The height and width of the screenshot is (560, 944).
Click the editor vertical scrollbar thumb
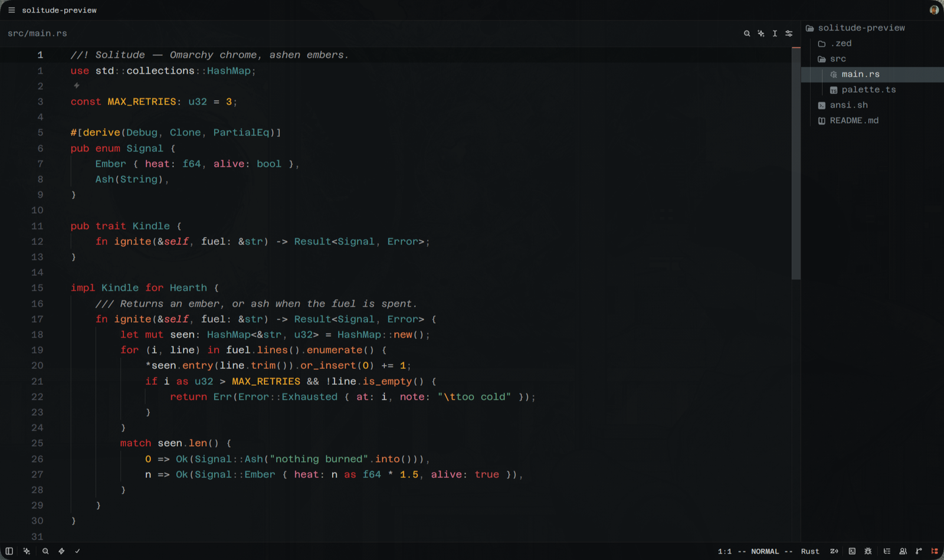[796, 163]
